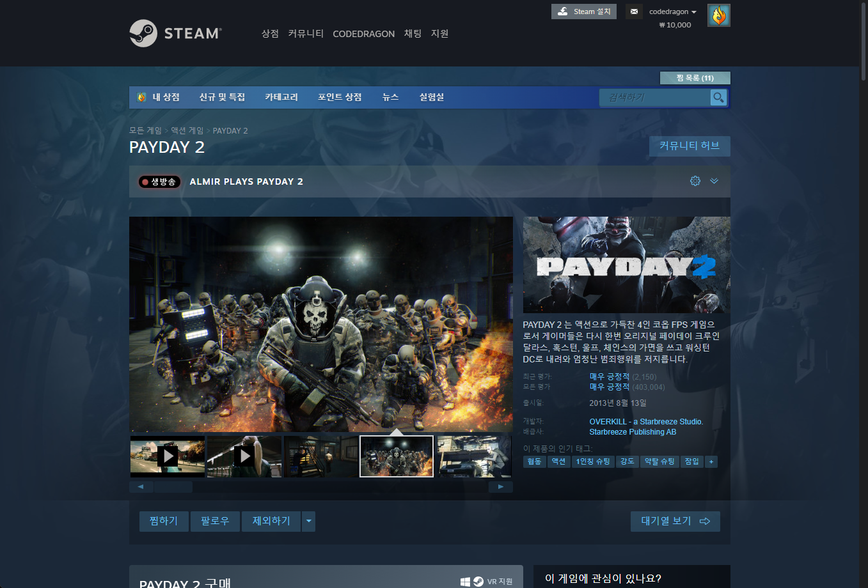Open the 지원 menu
Screen dimensions: 868x588
click(x=440, y=33)
